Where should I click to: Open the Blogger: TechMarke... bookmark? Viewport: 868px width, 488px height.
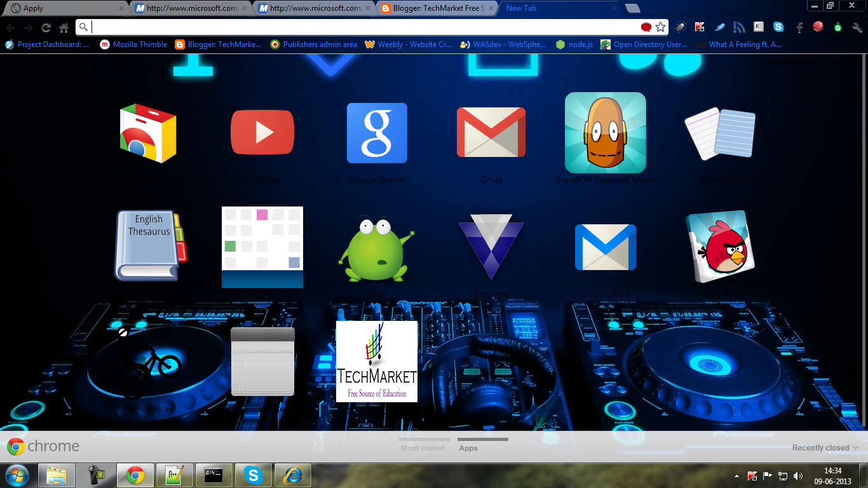[x=218, y=44]
